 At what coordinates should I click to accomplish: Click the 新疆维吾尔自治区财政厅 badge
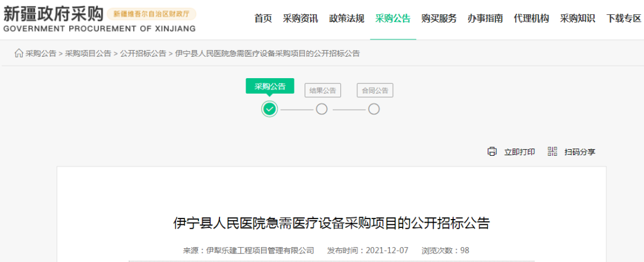tap(151, 14)
